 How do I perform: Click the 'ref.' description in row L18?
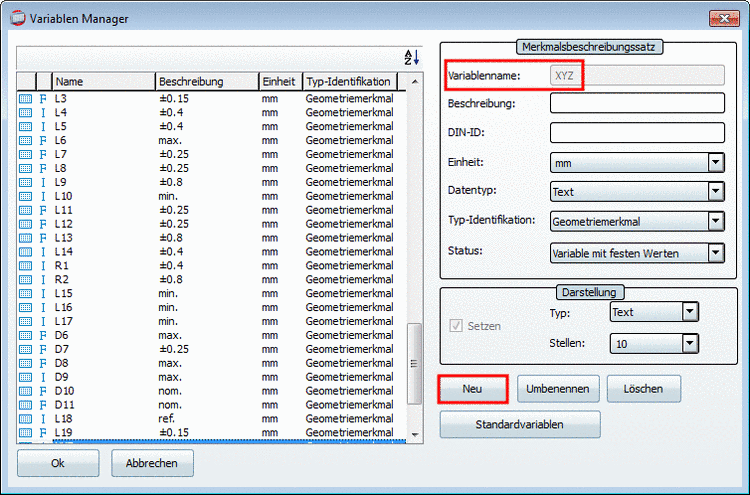click(x=167, y=418)
